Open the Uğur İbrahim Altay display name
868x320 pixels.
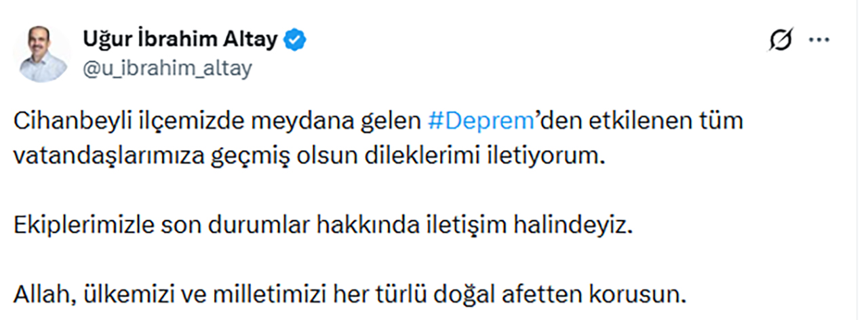click(x=180, y=41)
